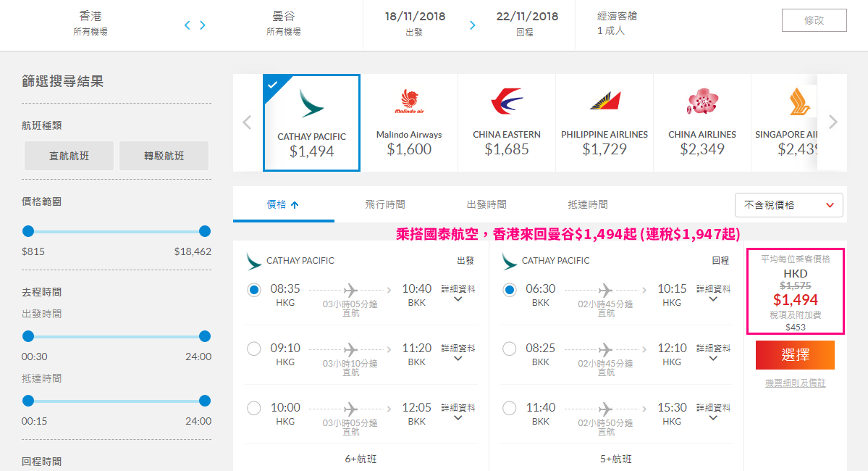The image size is (868, 471).
Task: Sort results by 抵達時間 tab
Action: (x=587, y=204)
